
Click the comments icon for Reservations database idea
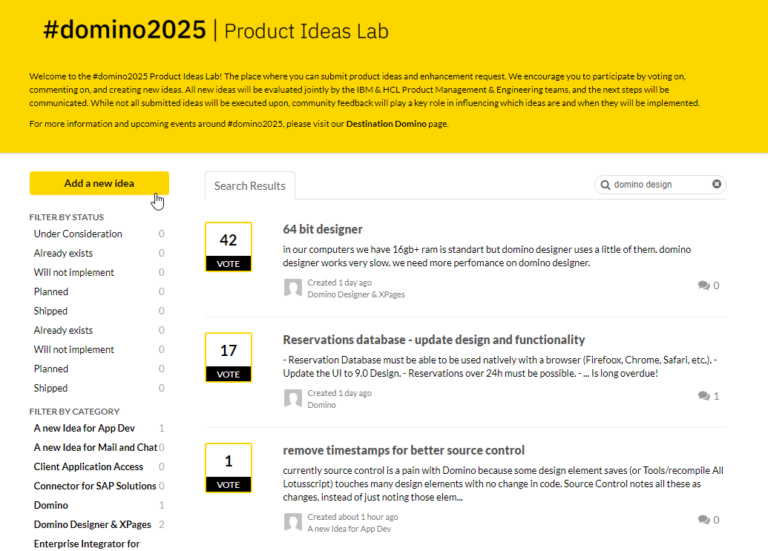coord(704,396)
